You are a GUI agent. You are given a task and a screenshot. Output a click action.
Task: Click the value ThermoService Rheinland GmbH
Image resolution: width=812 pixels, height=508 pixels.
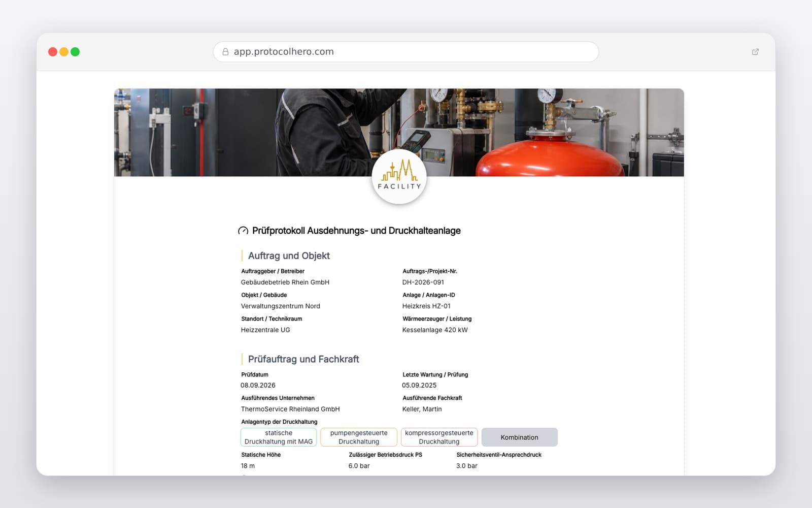point(290,409)
